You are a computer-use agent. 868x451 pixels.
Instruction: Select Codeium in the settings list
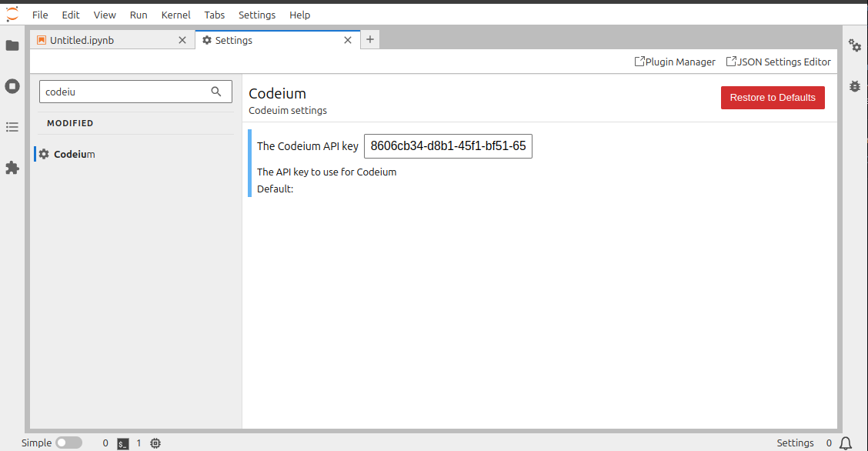[x=135, y=154]
